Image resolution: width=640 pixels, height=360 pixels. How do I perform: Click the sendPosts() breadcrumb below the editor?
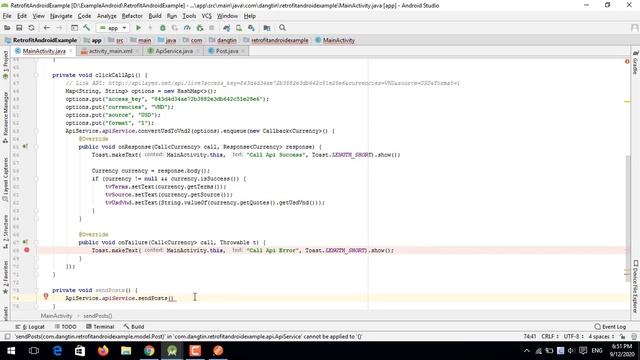(x=98, y=316)
